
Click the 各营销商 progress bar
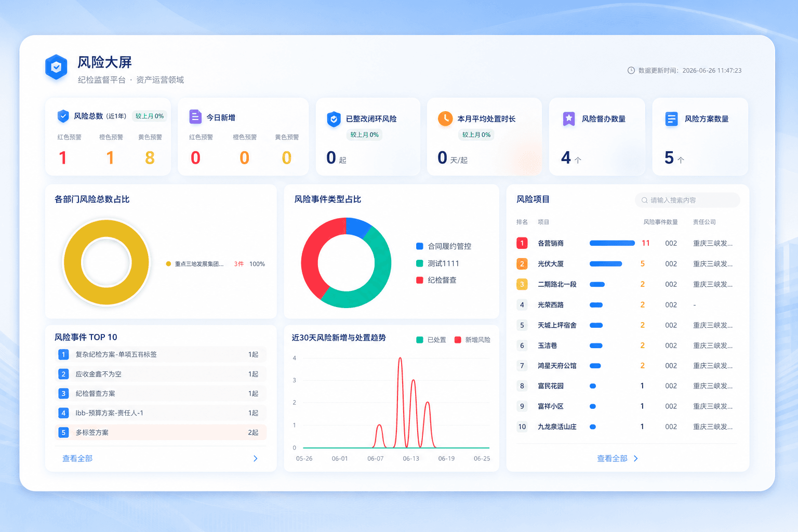612,243
